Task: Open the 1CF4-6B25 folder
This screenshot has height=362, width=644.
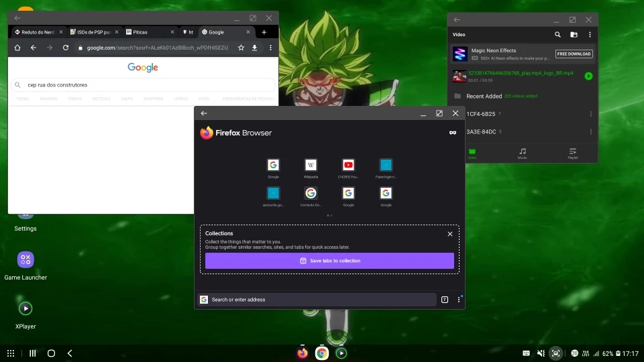Action: pos(480,114)
